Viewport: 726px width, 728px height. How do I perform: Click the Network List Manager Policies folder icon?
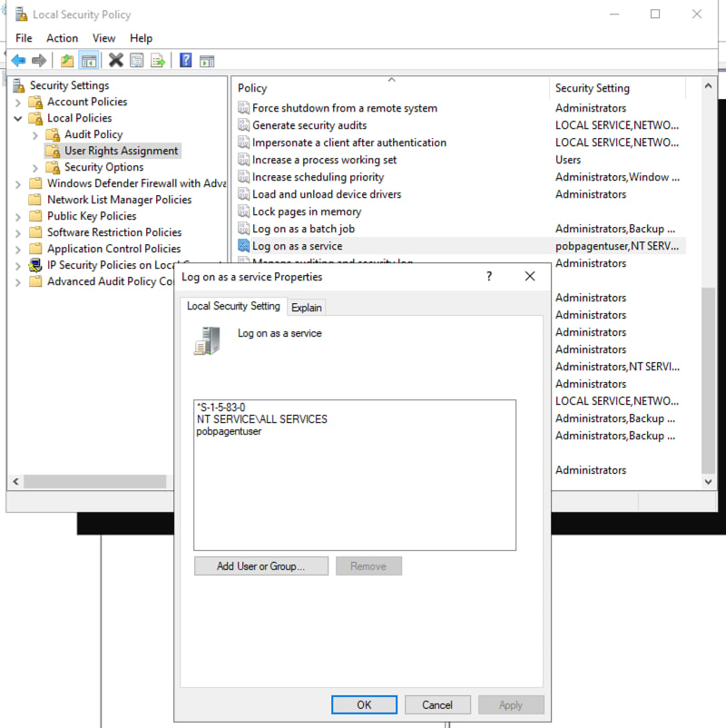click(x=35, y=200)
